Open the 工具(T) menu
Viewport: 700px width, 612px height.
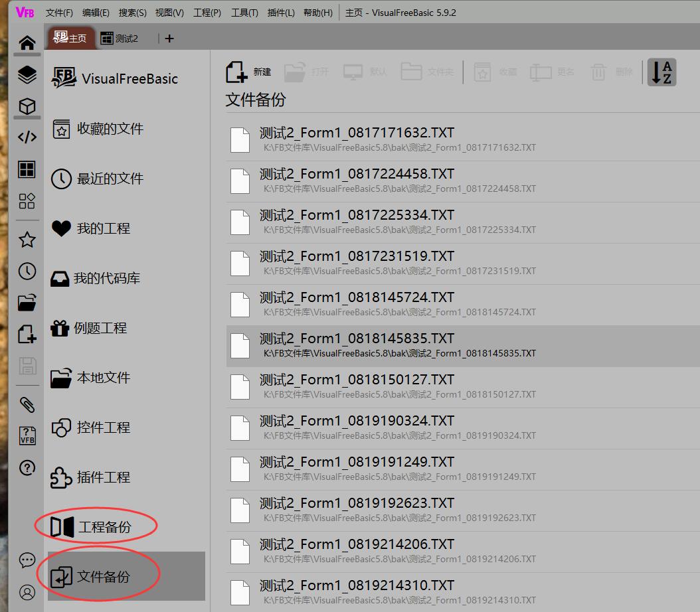tap(244, 13)
